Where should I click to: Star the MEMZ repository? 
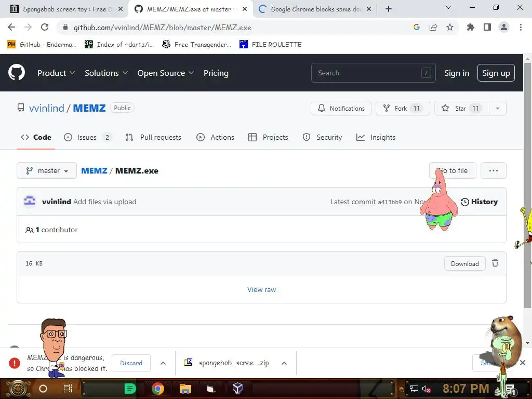point(462,108)
